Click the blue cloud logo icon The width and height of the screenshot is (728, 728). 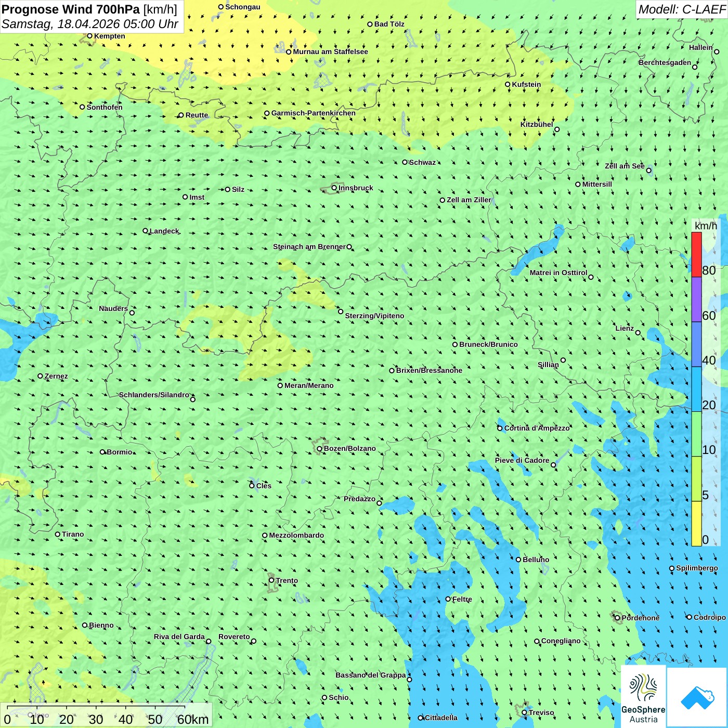coord(697,698)
